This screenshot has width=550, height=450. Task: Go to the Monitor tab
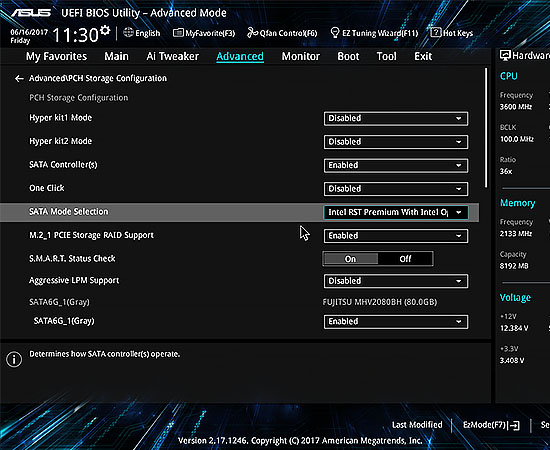click(x=301, y=56)
